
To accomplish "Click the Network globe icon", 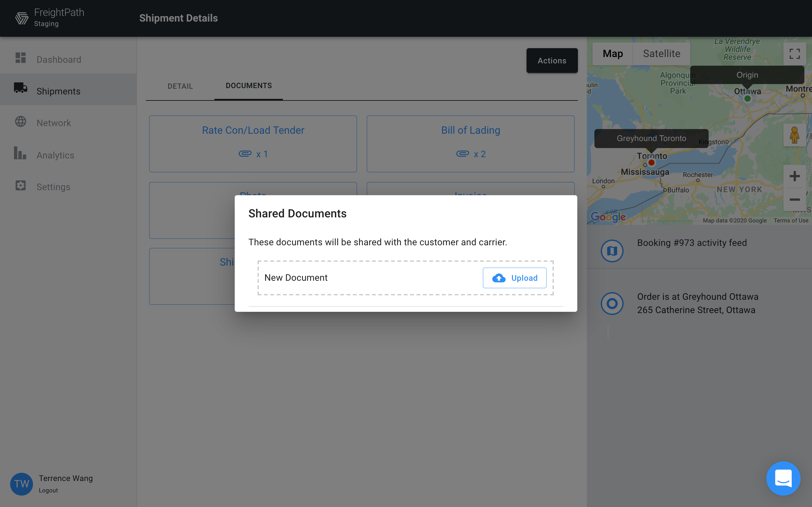I will pos(21,121).
